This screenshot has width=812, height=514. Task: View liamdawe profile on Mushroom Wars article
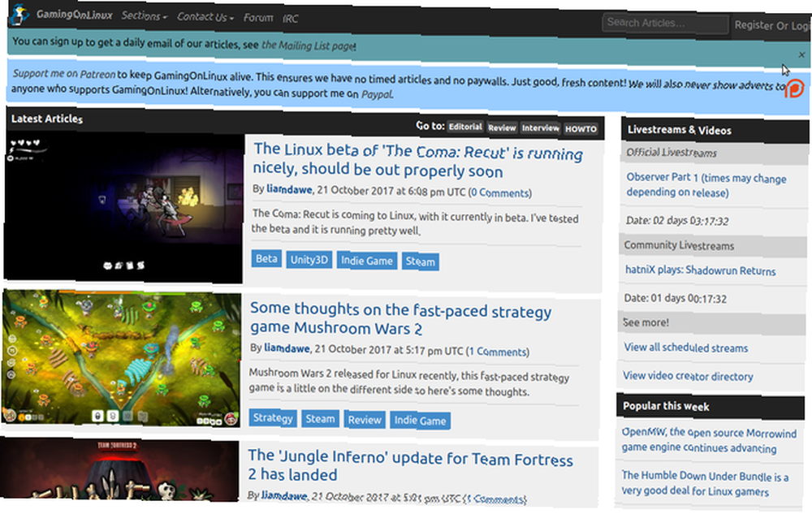(x=287, y=348)
